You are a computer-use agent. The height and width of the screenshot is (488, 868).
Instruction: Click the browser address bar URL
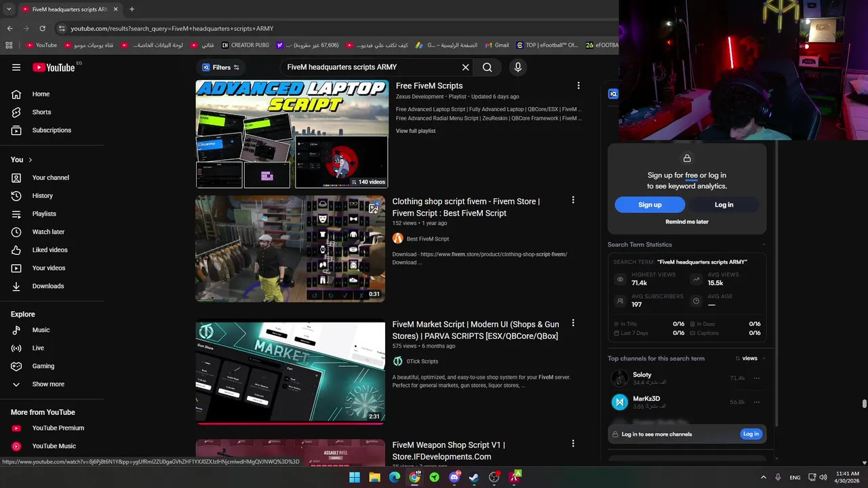point(172,28)
